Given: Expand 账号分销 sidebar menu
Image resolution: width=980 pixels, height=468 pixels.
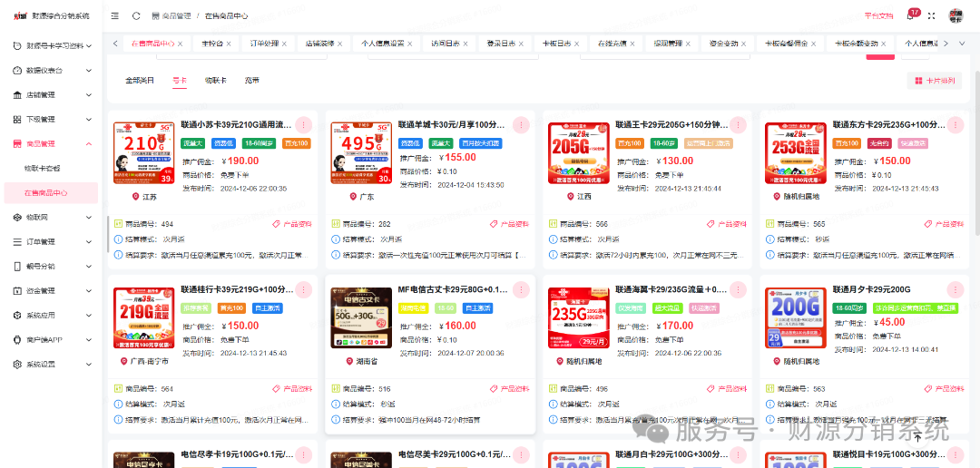Looking at the screenshot, I should pyautogui.click(x=51, y=266).
